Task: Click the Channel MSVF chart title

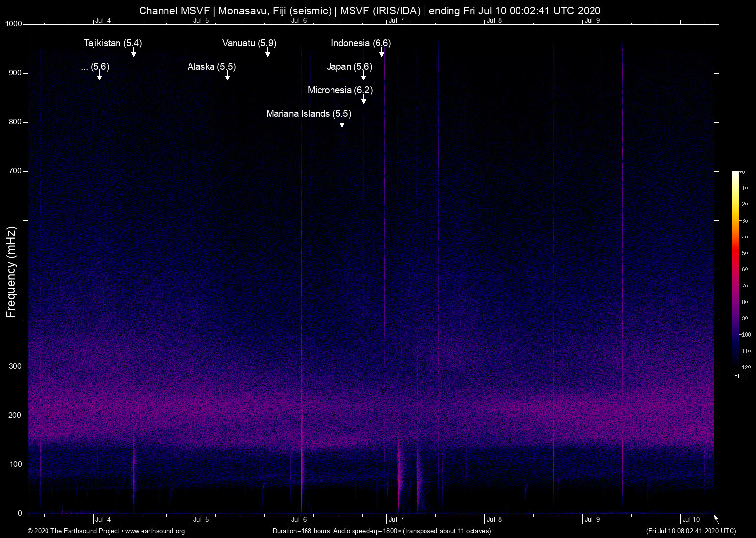Action: click(x=370, y=11)
